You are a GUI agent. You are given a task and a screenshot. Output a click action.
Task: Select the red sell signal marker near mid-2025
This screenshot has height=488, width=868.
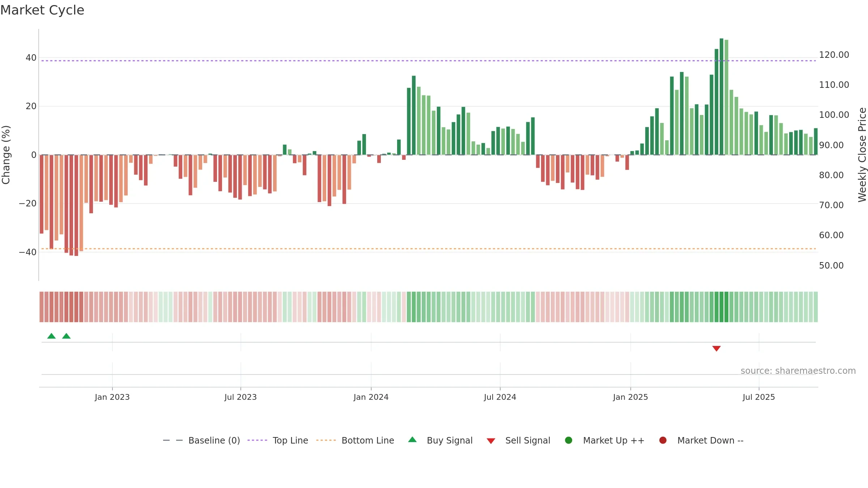pos(716,348)
